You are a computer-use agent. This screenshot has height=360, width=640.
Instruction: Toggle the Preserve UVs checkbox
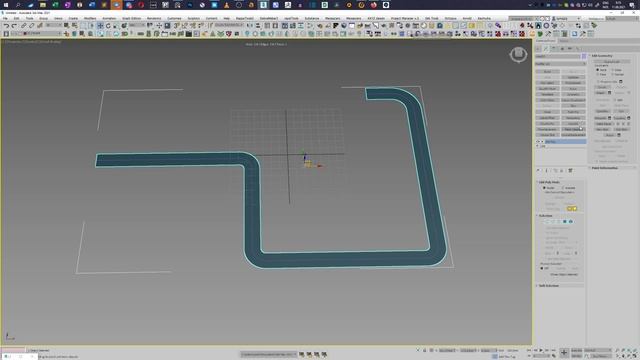598,82
